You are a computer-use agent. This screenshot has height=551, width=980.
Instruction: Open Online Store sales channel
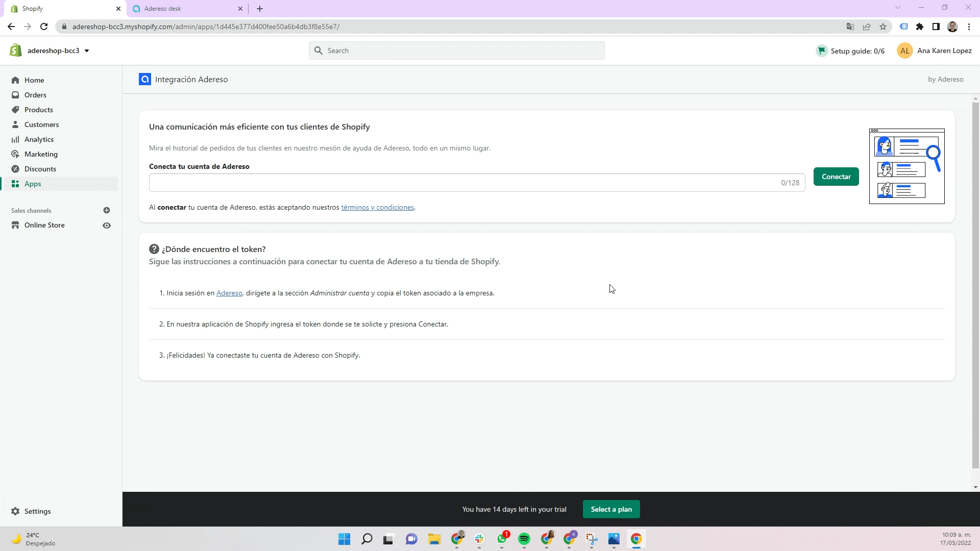[44, 225]
